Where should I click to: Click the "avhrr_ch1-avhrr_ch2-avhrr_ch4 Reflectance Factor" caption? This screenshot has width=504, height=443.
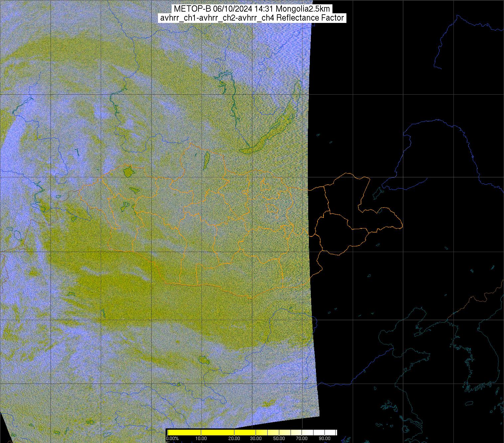coord(252,18)
